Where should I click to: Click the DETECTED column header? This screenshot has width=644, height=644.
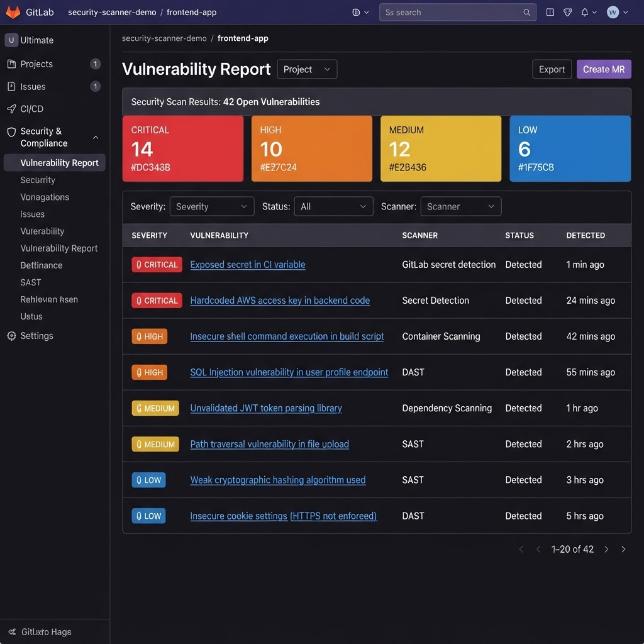click(586, 235)
